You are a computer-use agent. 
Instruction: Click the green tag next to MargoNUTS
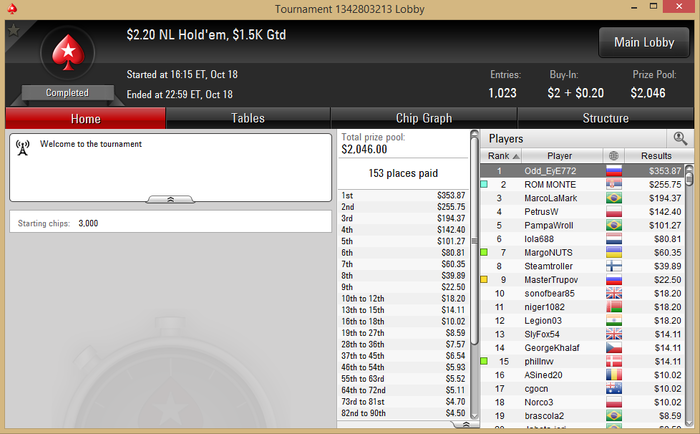(484, 252)
